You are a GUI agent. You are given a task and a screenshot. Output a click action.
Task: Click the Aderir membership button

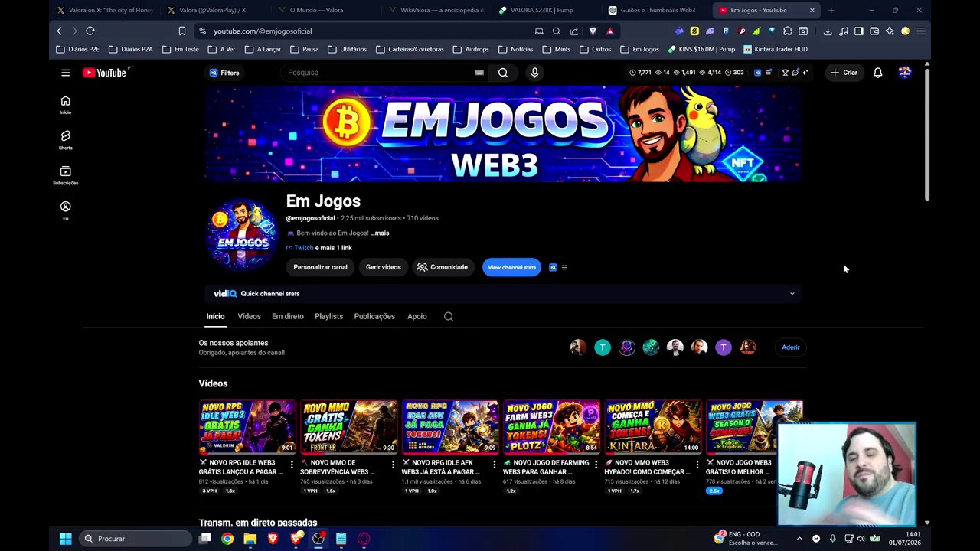790,347
